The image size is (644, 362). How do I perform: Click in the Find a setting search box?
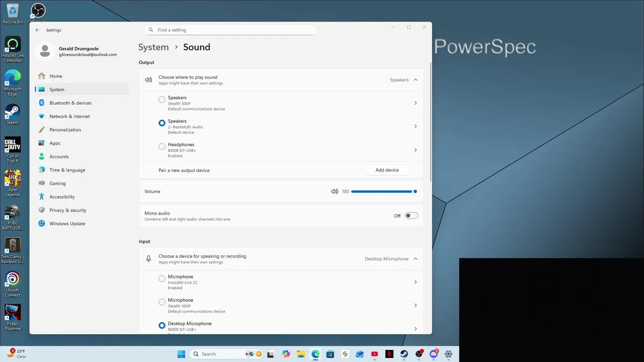230,30
